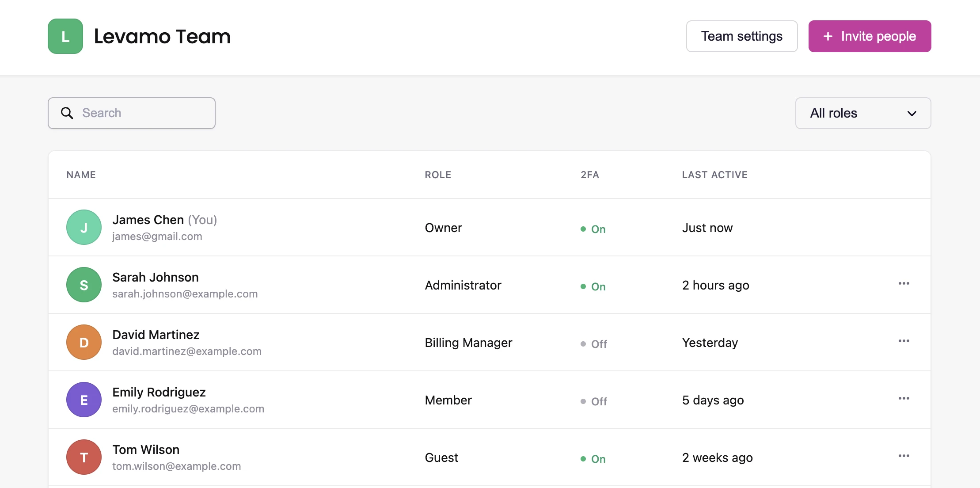Viewport: 980px width, 488px height.
Task: Click the ROLE column header
Action: pos(438,175)
